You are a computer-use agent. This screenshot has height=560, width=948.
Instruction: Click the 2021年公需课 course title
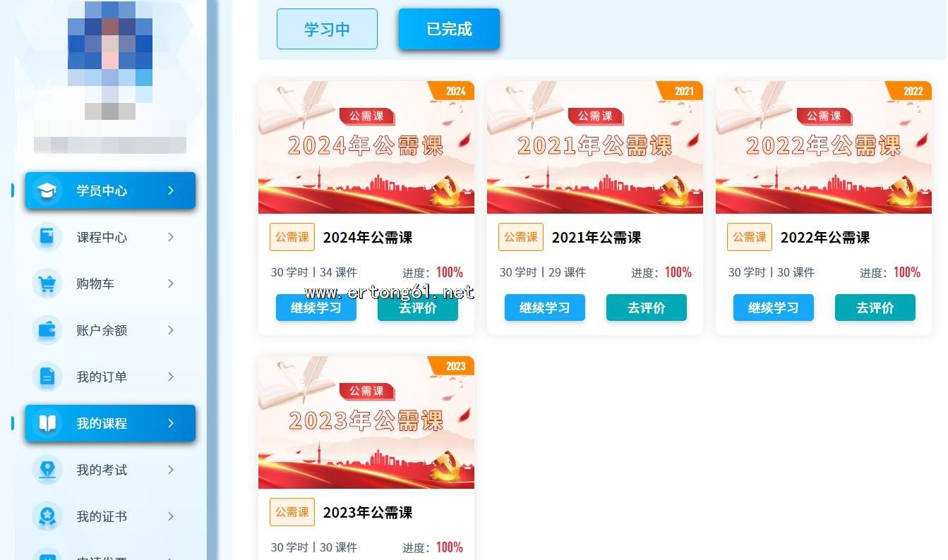(x=596, y=238)
